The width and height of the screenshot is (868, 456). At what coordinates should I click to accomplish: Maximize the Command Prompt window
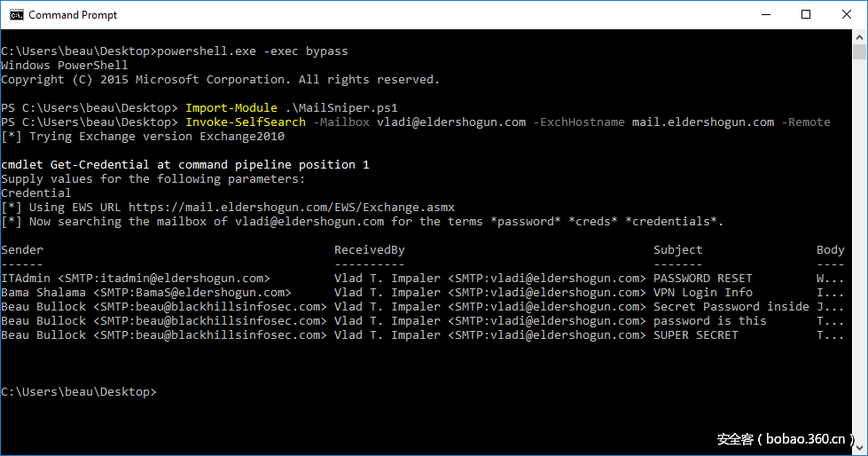pyautogui.click(x=806, y=14)
